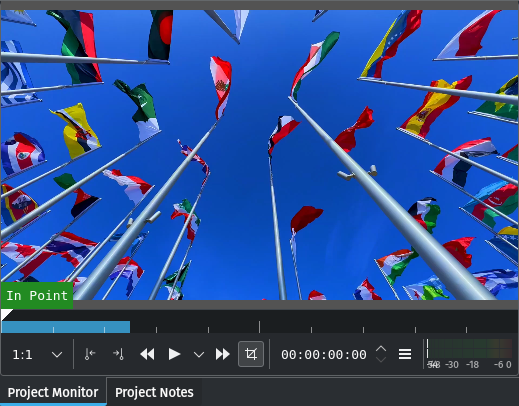519x406 pixels.
Task: Click the timecode field 00:00:00:00
Action: click(324, 355)
